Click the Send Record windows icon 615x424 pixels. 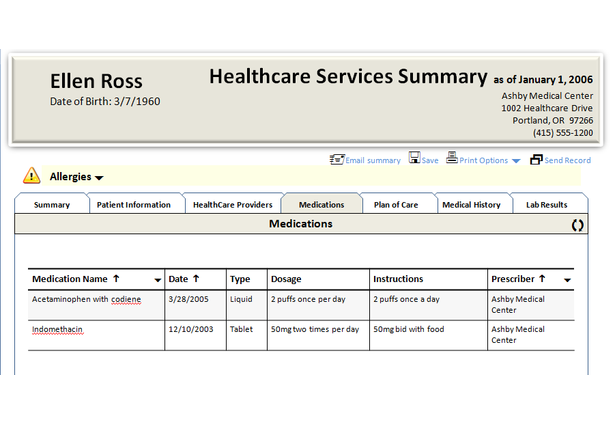tap(536, 159)
